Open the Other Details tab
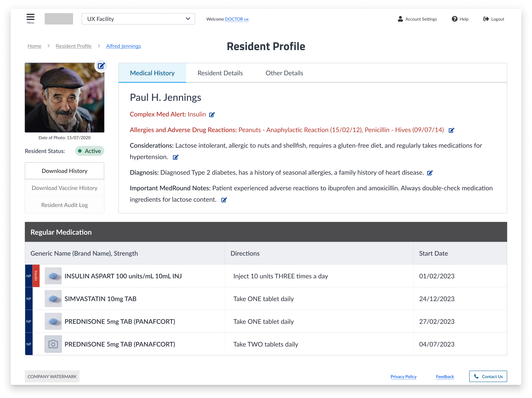Viewport: 532px width, 398px height. click(284, 73)
